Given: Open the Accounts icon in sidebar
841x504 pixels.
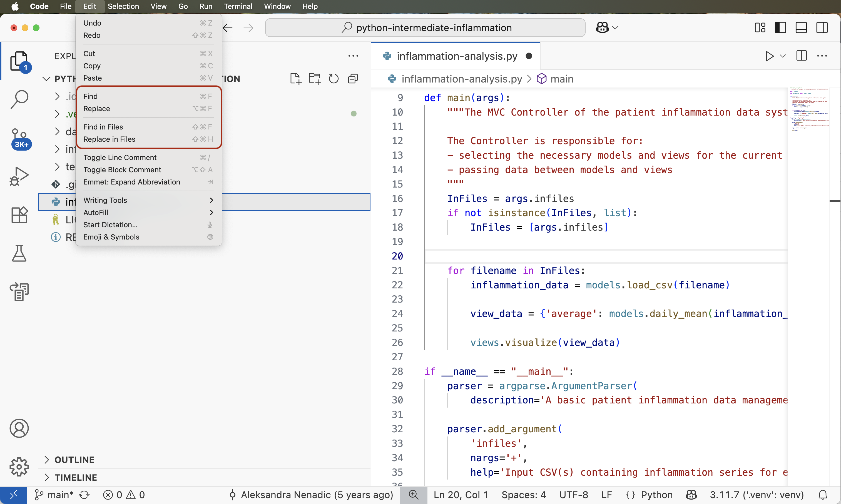Looking at the screenshot, I should click(x=19, y=428).
